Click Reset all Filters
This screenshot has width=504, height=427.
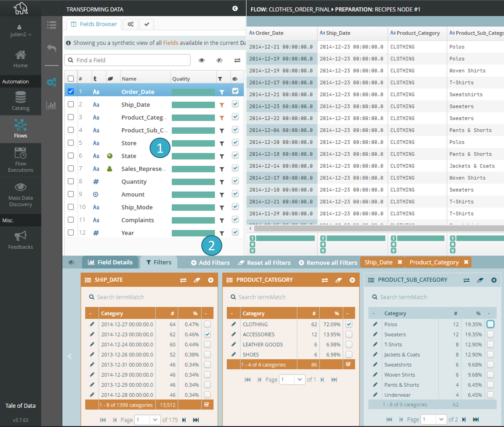pyautogui.click(x=264, y=263)
